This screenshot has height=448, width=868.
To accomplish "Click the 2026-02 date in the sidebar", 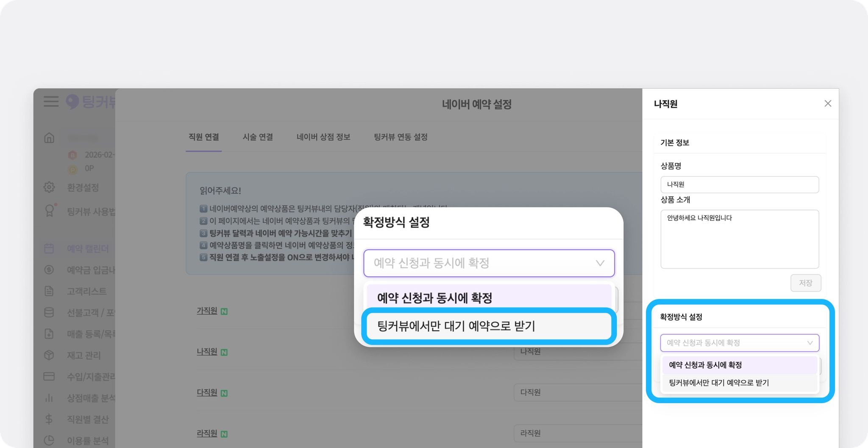I will [100, 155].
